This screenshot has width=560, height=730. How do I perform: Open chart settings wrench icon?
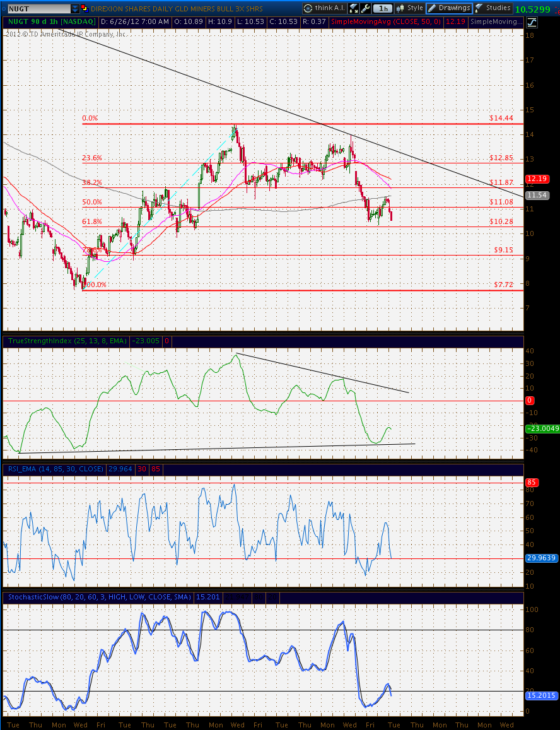pos(365,8)
